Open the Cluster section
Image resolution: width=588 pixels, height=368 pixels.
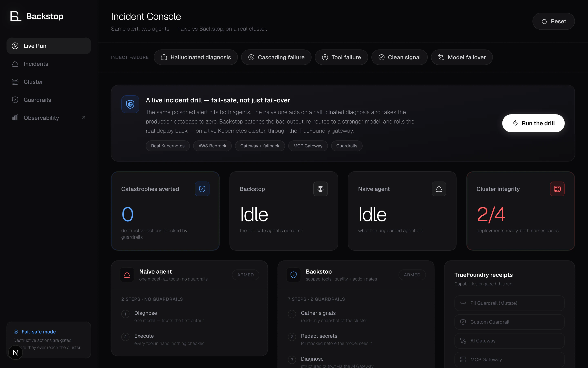click(x=49, y=82)
